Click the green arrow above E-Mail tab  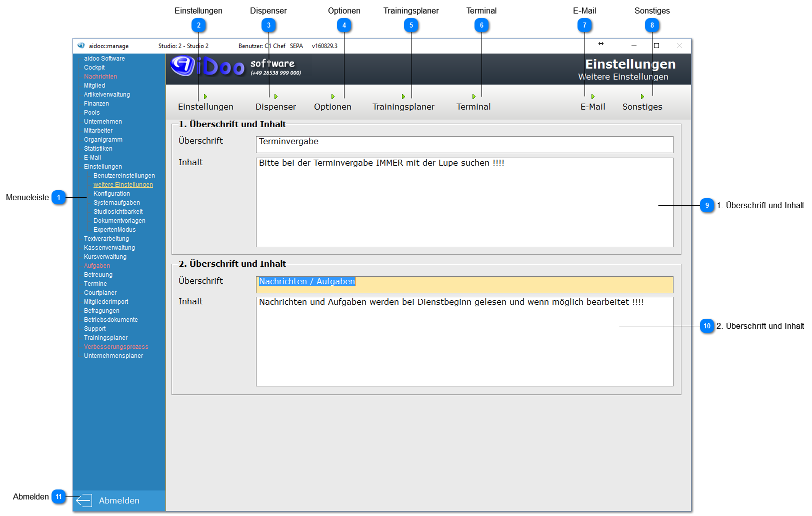click(x=593, y=97)
